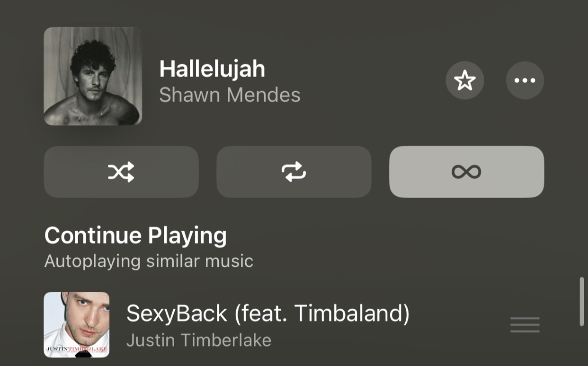
Task: Click the looping-arrows repeat icon
Action: [x=294, y=172]
